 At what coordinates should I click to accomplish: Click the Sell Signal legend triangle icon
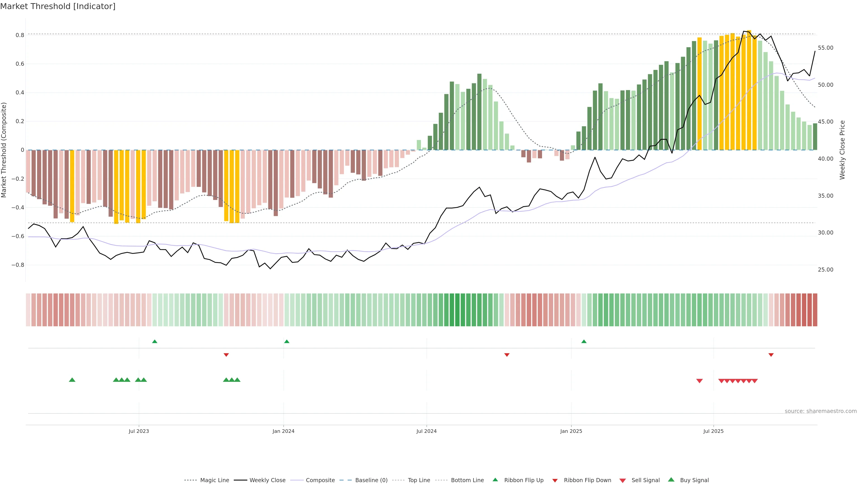pos(623,481)
